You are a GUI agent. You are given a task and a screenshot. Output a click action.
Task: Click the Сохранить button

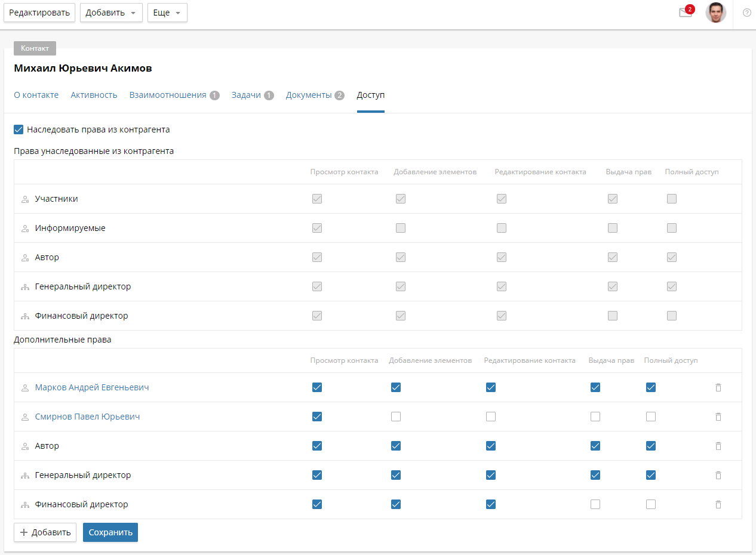tap(110, 532)
